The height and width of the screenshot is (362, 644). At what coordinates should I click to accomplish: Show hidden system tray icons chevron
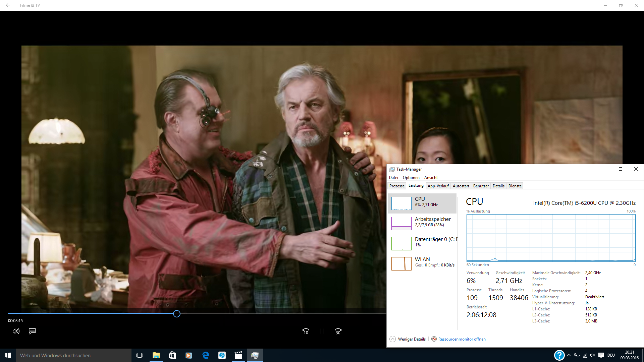pos(569,355)
